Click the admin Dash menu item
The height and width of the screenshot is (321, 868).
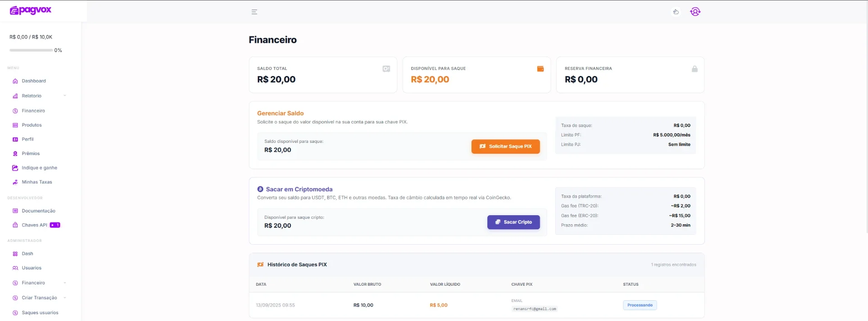[28, 254]
